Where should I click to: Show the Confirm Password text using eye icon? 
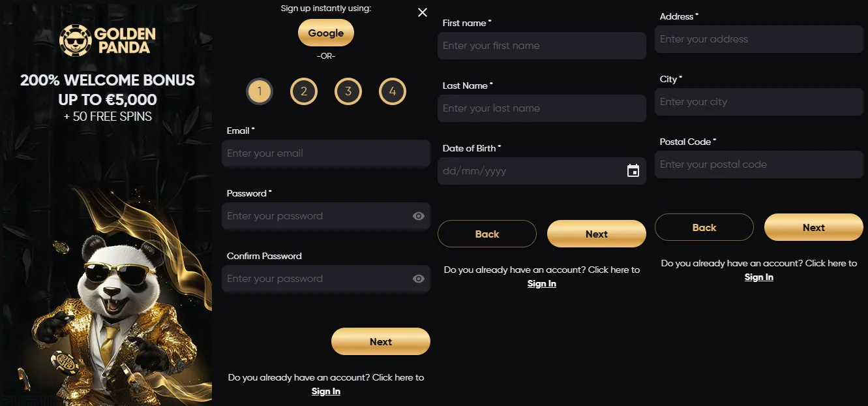(418, 279)
